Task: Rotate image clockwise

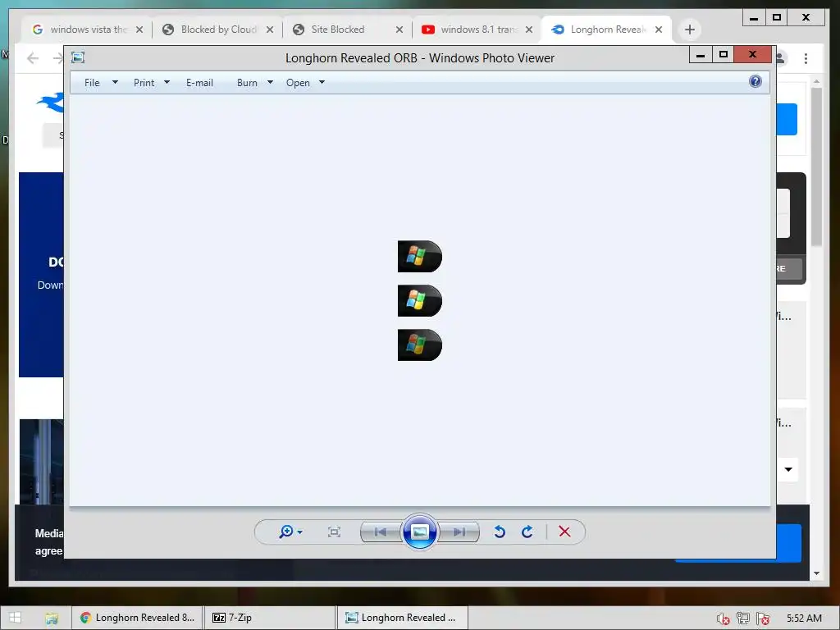Action: point(527,532)
